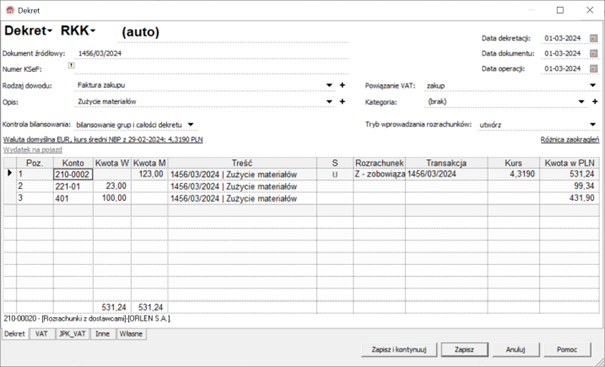Screen dimensions: 605x367
Task: Click the Zapisz button
Action: (464, 350)
